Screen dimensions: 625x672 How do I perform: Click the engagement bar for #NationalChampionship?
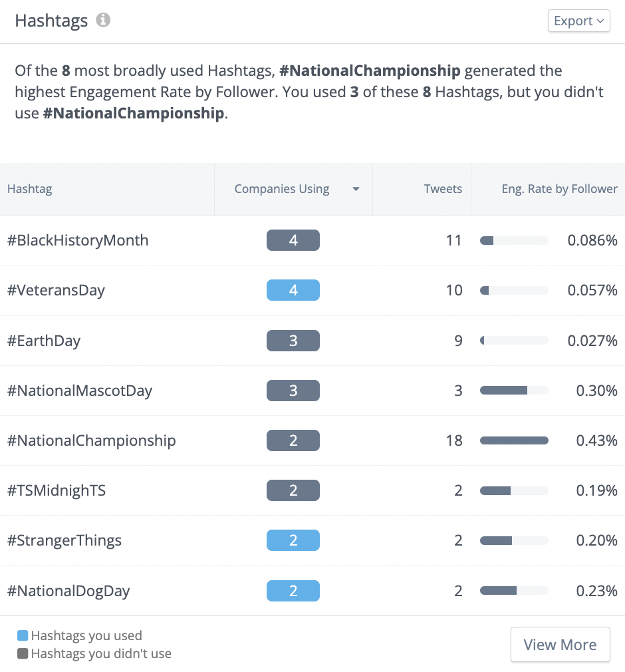coord(514,440)
